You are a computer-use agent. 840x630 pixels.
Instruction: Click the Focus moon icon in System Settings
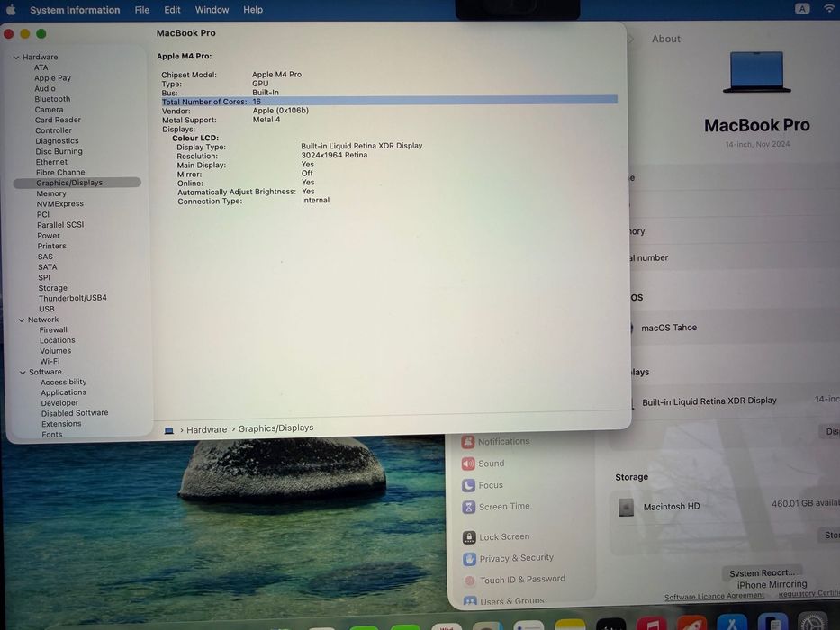(x=469, y=485)
